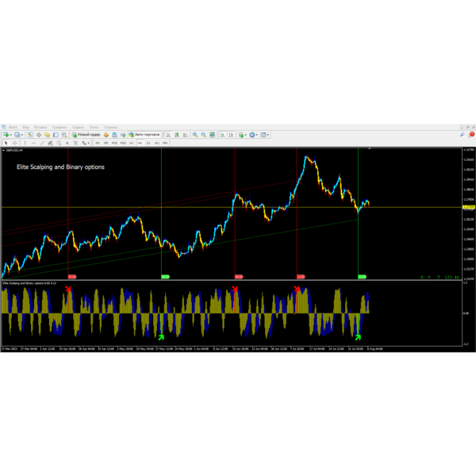Image resolution: width=476 pixels, height=476 pixels.
Task: Open the Окно menu
Action: (x=94, y=127)
